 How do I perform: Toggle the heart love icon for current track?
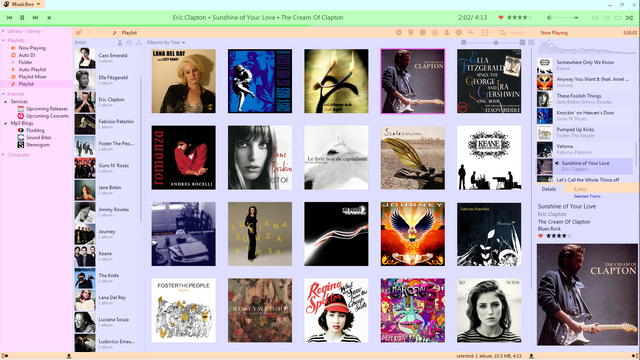[501, 17]
